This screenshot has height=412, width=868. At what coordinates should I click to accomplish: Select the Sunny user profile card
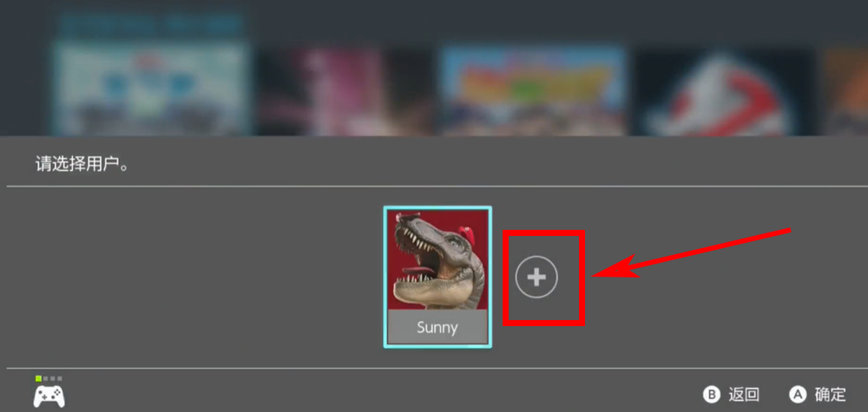click(x=437, y=277)
